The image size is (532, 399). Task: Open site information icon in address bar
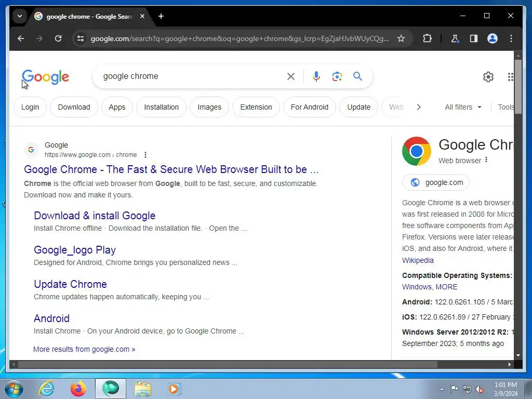click(x=81, y=38)
